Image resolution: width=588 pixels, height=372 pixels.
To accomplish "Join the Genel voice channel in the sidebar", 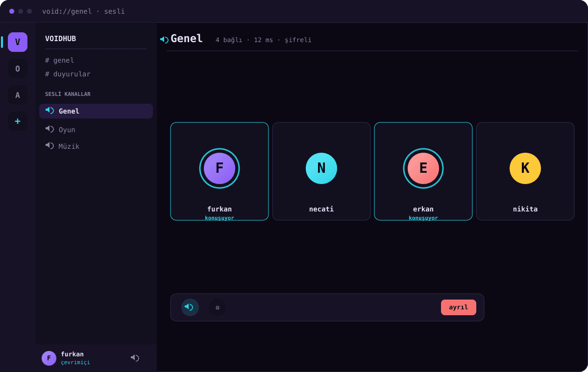I will pos(96,111).
